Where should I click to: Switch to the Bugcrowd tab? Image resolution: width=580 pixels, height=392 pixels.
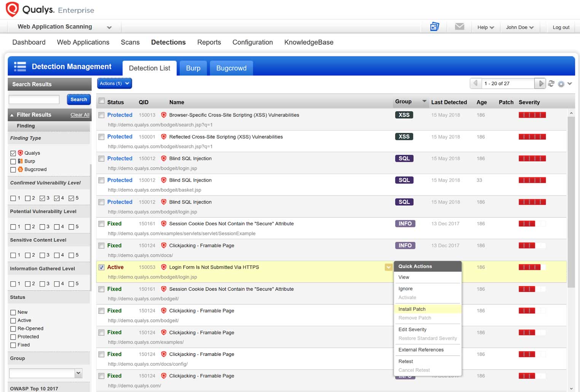(x=231, y=68)
